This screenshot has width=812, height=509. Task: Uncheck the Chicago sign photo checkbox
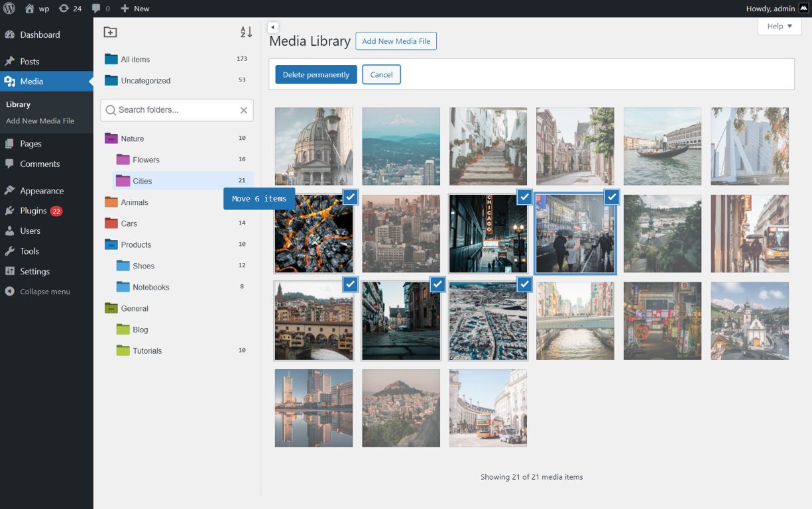point(524,197)
